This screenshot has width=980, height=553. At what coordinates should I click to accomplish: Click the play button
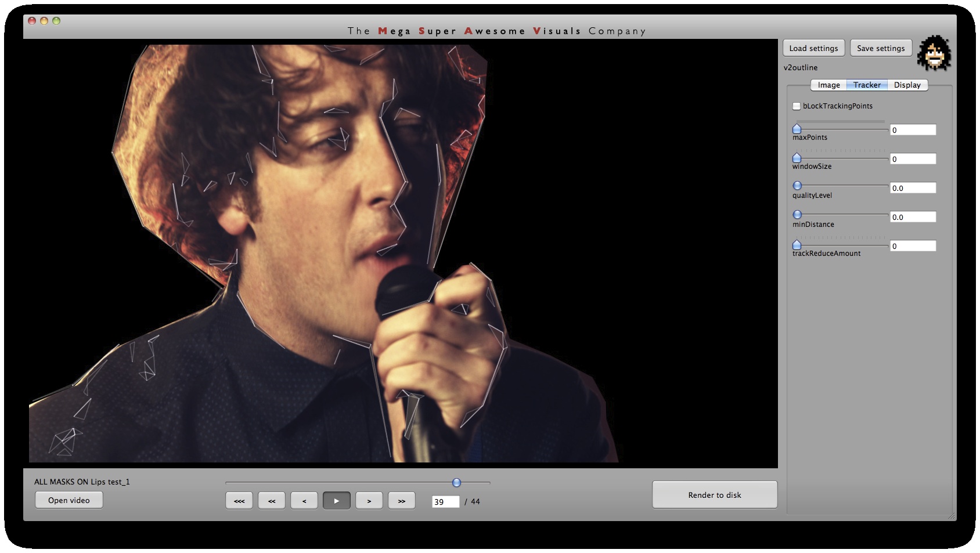tap(337, 501)
